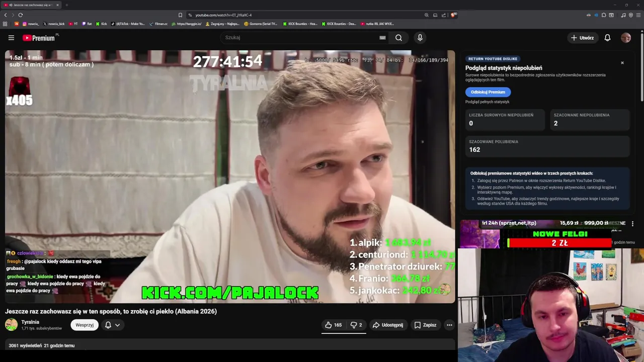
Task: Click Utwórz create button
Action: coord(582,38)
